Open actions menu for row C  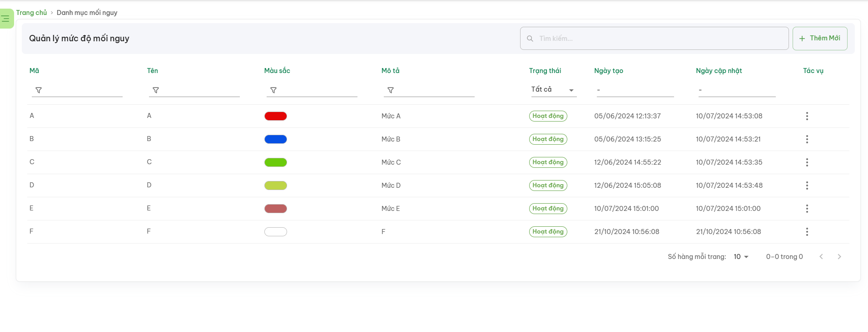(807, 162)
